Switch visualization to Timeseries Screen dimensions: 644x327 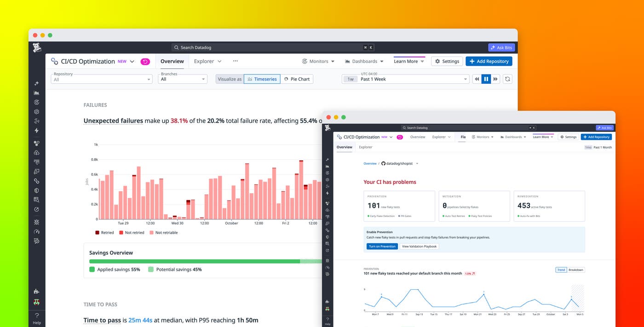(262, 79)
